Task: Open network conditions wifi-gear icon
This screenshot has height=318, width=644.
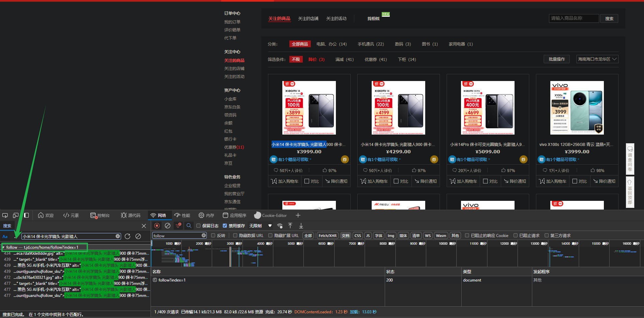Action: coord(280,226)
